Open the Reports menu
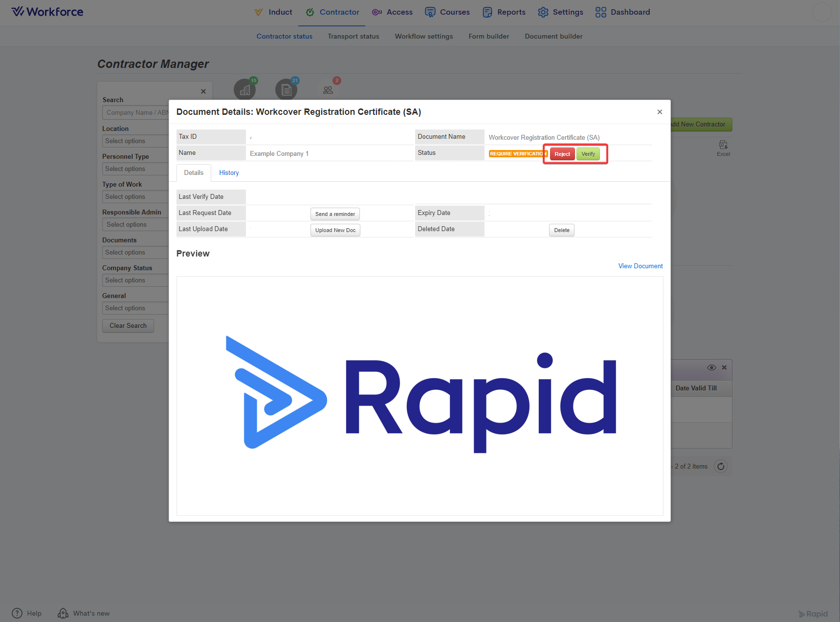The image size is (840, 622). [x=504, y=12]
